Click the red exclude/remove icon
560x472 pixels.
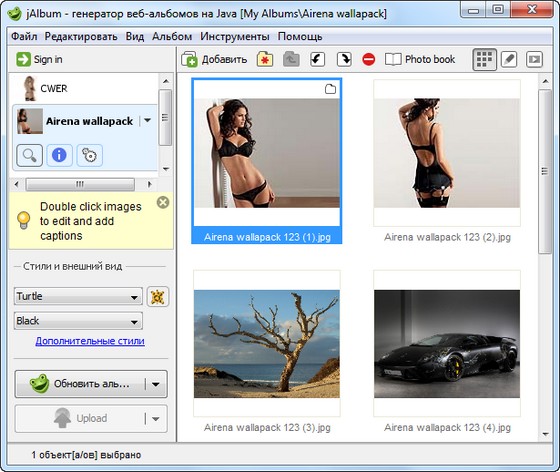click(369, 59)
